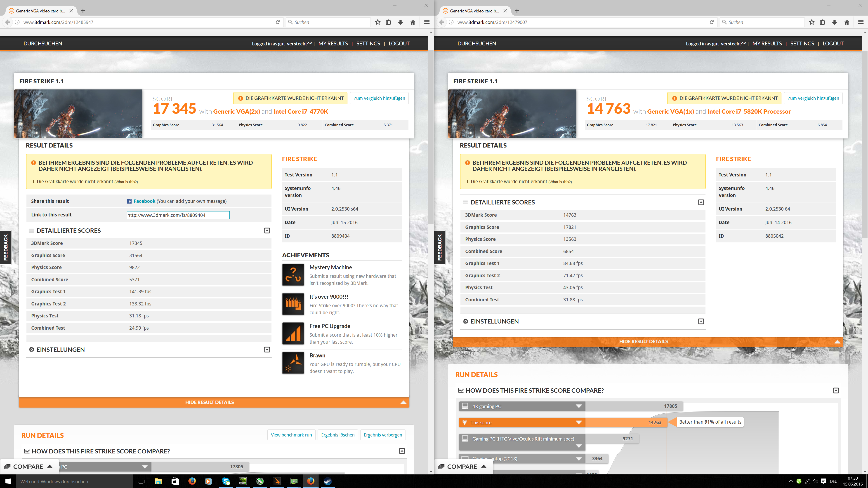Screen dimensions: 868x488
Task: Click LOGOUT in the left window
Action: 399,43
